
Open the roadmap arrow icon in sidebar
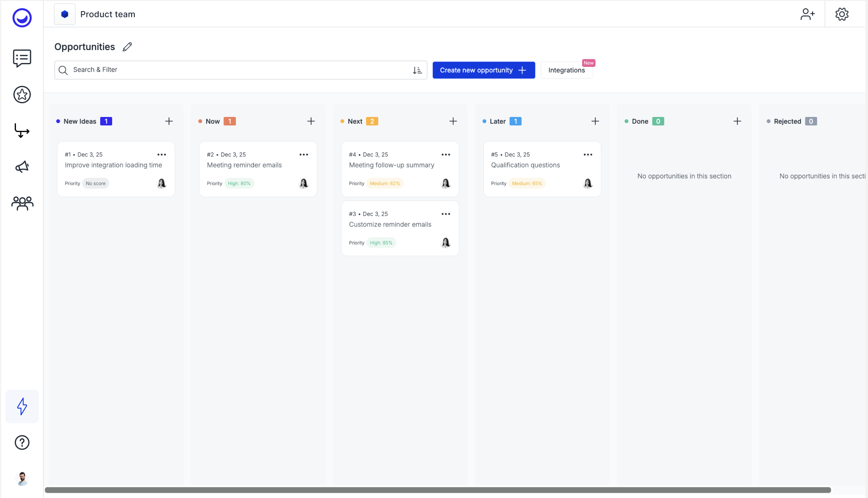click(x=22, y=131)
